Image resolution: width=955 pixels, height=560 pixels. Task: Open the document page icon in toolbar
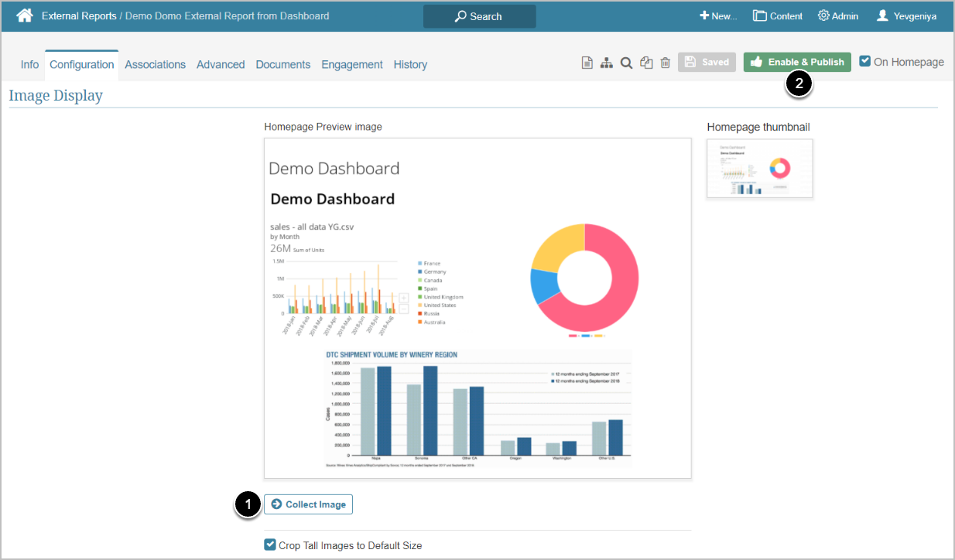tap(587, 63)
